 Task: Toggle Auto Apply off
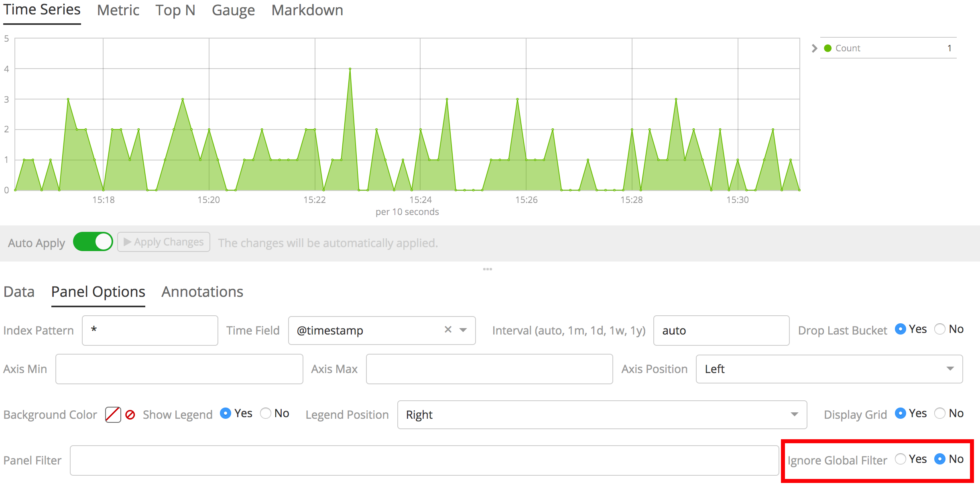[93, 241]
